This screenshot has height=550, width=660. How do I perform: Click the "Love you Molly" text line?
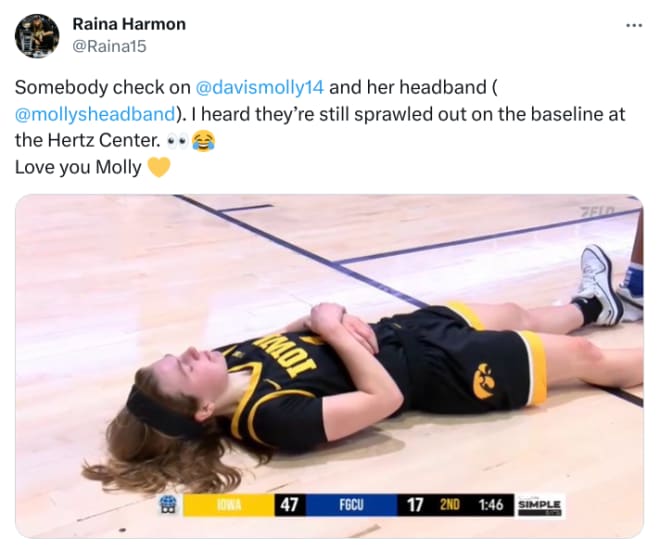[x=78, y=167]
